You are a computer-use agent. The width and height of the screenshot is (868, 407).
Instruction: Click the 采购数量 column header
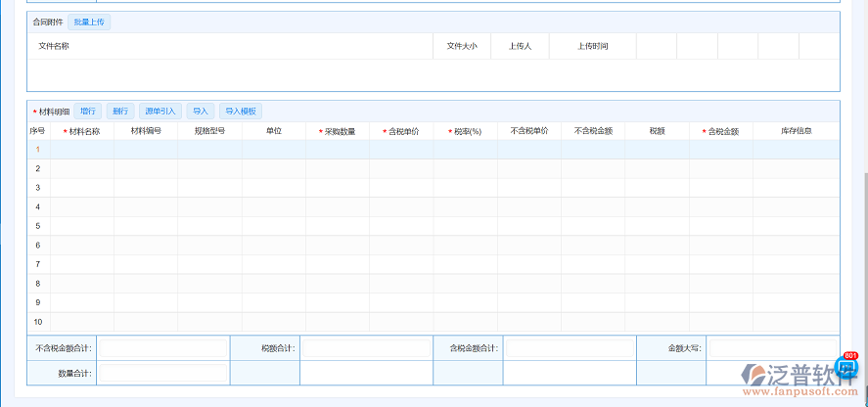point(338,131)
